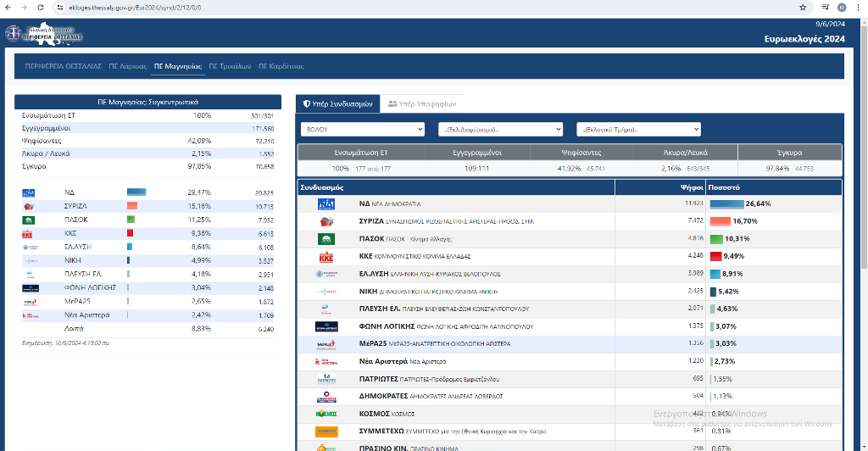
Task: Click Έγκυρα 97,84% value in table
Action: click(x=776, y=168)
